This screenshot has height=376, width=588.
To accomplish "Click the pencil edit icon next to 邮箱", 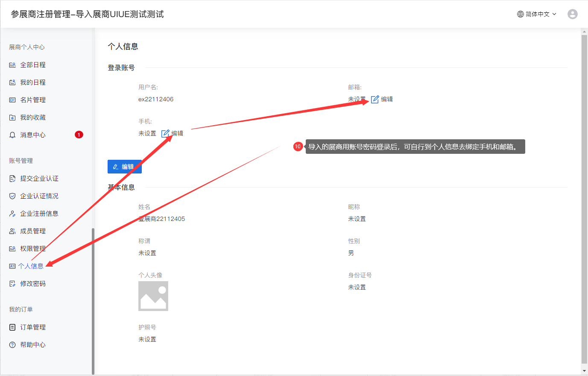I will 375,99.
